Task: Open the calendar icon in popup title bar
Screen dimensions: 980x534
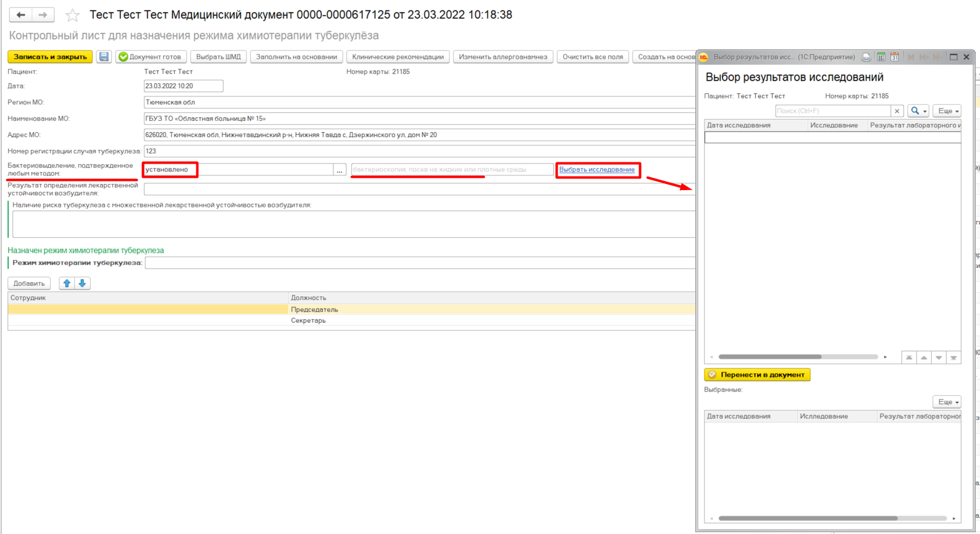Action: click(894, 57)
